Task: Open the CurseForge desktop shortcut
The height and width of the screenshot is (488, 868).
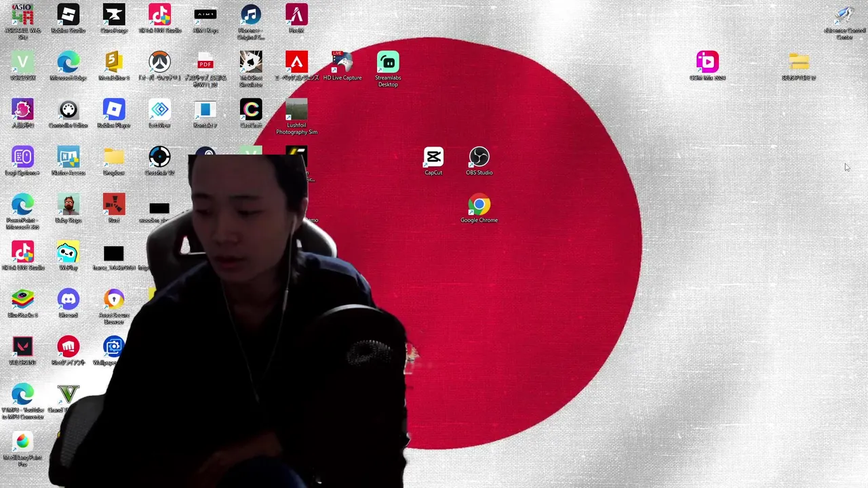Action: tap(114, 19)
